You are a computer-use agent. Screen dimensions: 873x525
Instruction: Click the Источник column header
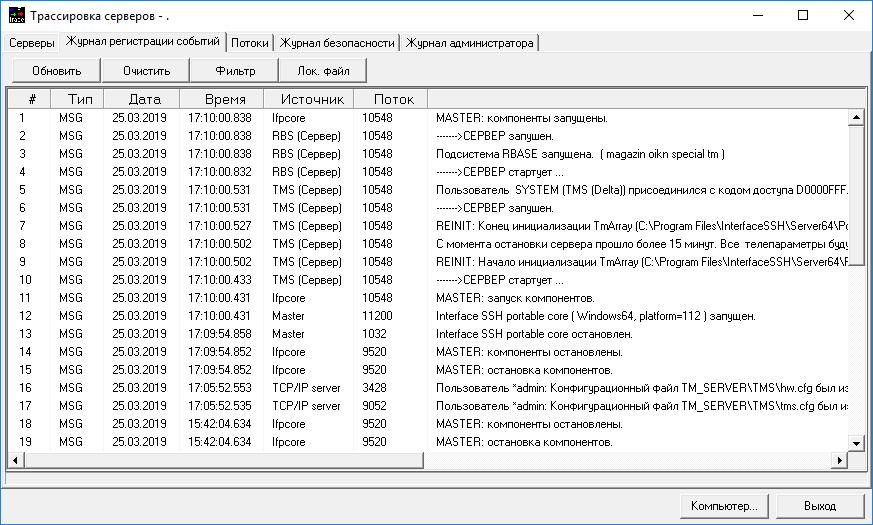(x=312, y=99)
